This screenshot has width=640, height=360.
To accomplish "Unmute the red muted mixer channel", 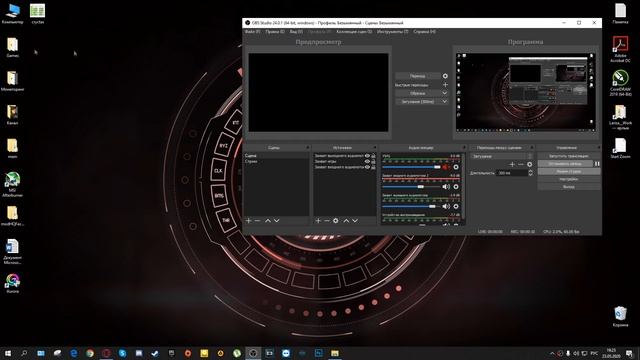I will (446, 167).
